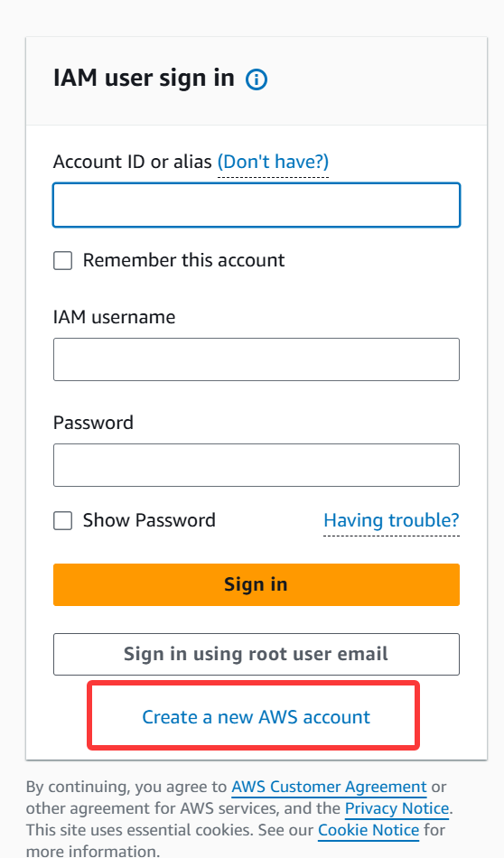Tick the Show Password checkbox
Image resolution: width=504 pixels, height=858 pixels.
pos(63,520)
